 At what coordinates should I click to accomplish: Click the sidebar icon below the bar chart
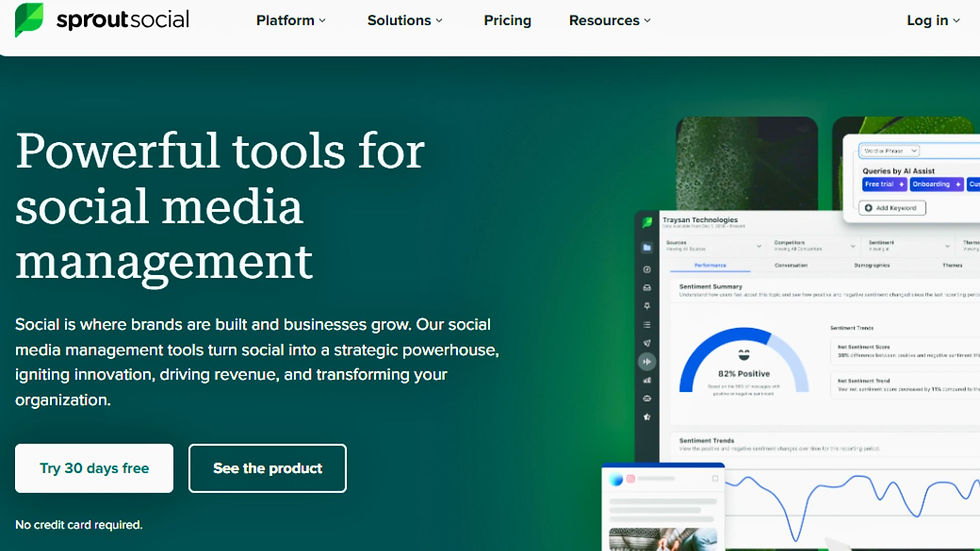[647, 399]
